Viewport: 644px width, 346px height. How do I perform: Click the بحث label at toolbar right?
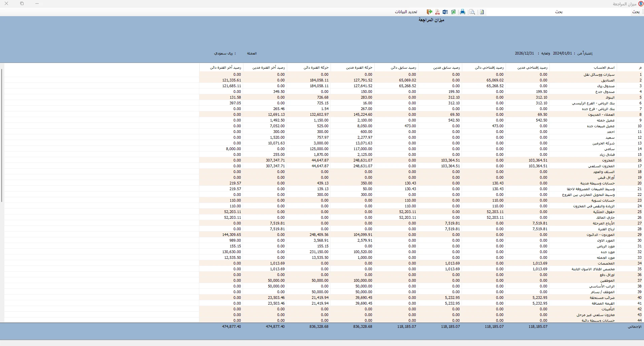point(636,12)
